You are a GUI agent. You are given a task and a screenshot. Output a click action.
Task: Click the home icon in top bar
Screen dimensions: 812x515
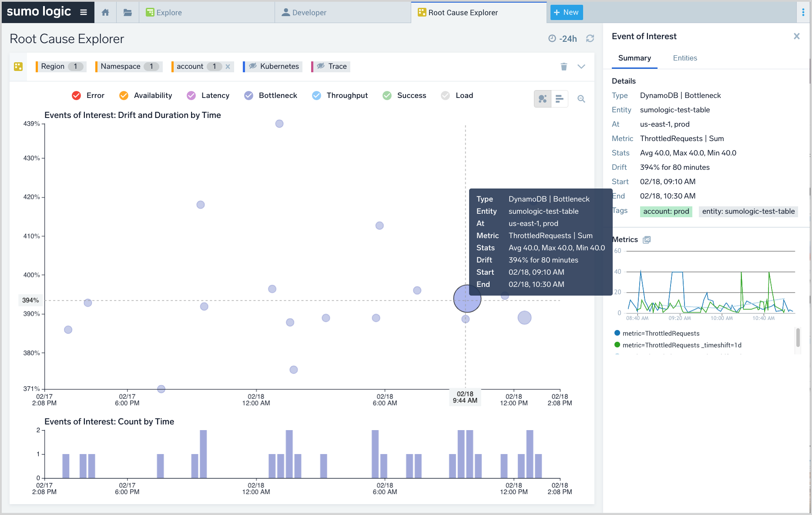point(105,13)
